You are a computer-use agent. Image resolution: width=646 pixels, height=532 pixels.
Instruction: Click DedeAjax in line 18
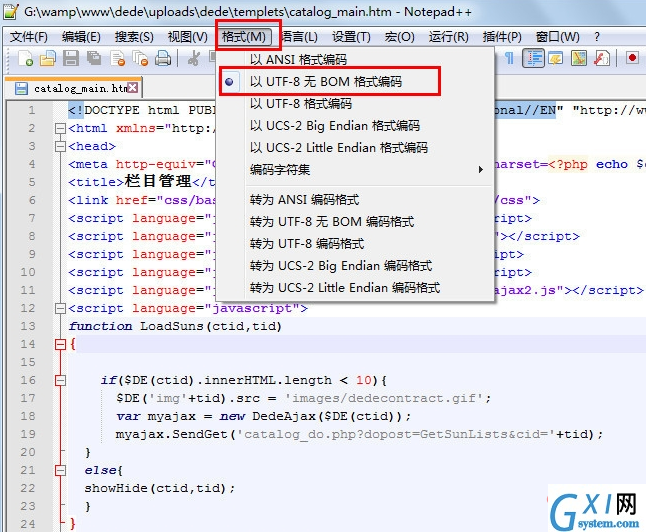click(284, 416)
